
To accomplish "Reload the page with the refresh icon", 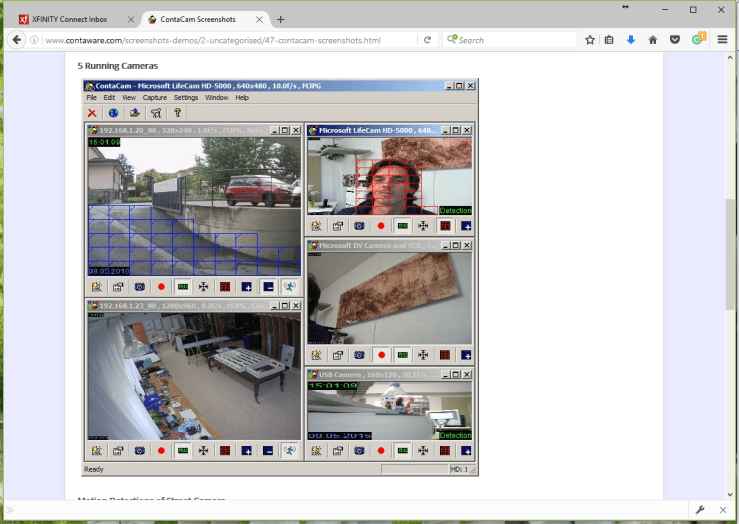I will click(x=427, y=40).
